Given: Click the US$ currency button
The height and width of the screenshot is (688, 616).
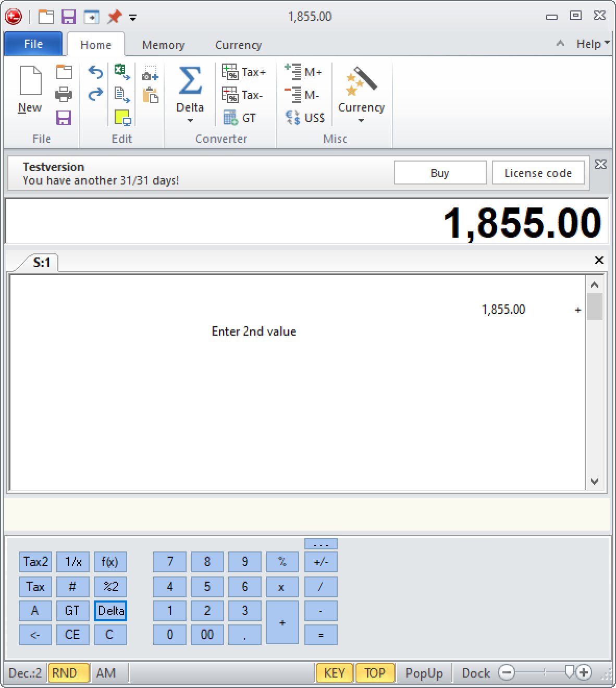Looking at the screenshot, I should click(x=305, y=118).
